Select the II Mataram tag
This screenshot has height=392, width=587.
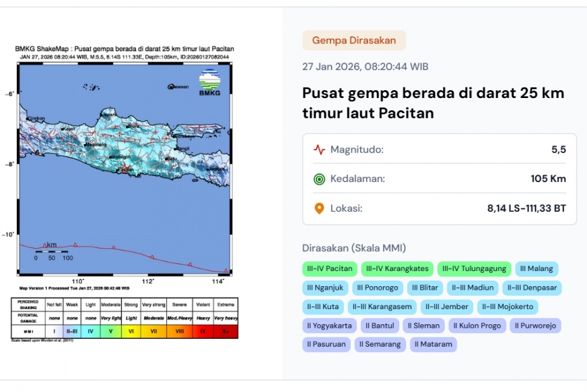tap(433, 344)
